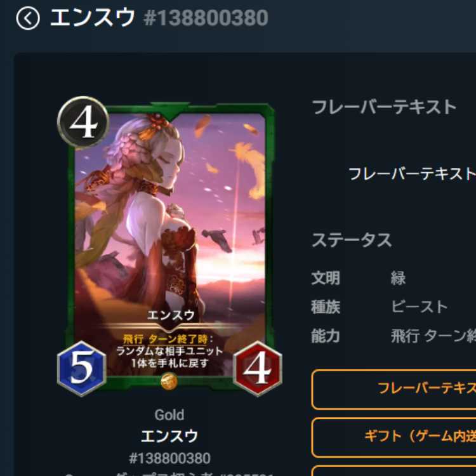
Task: Select the header ID #138800380
Action: 206,18
